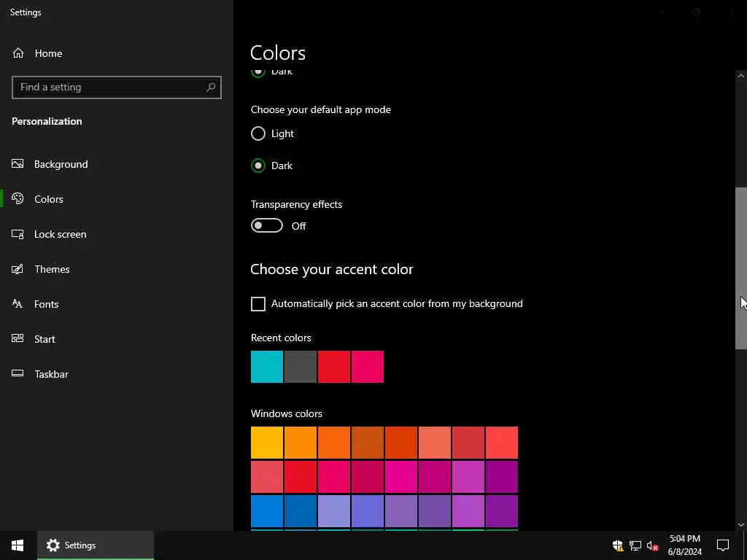747x560 pixels.
Task: Select Dark default app mode
Action: click(x=258, y=166)
